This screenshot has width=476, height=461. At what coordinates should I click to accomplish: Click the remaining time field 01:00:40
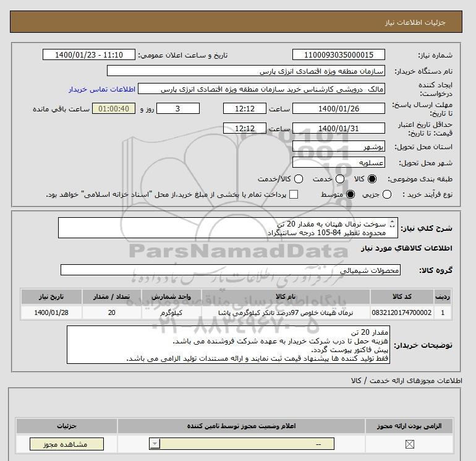click(x=114, y=108)
